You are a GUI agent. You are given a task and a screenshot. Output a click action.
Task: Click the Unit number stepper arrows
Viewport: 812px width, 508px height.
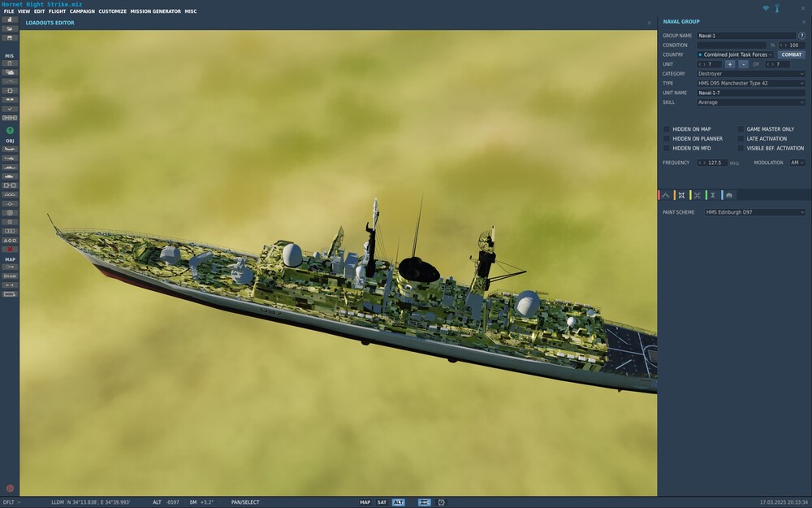[702, 64]
